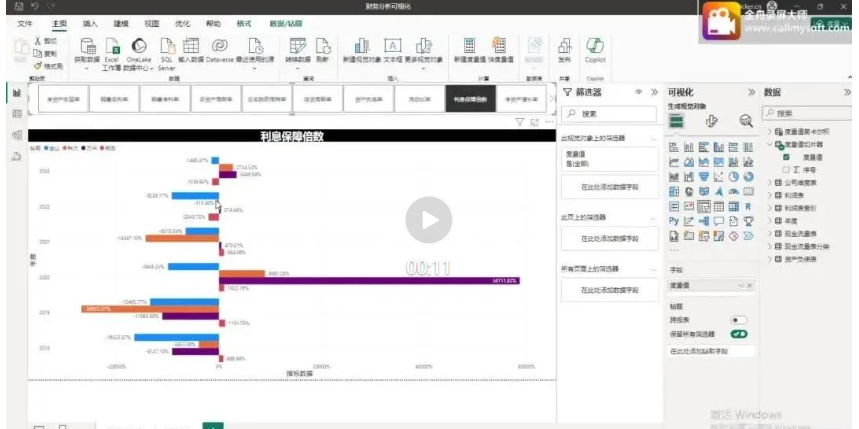Open the 获取数据 (Get data) icon

pyautogui.click(x=88, y=46)
